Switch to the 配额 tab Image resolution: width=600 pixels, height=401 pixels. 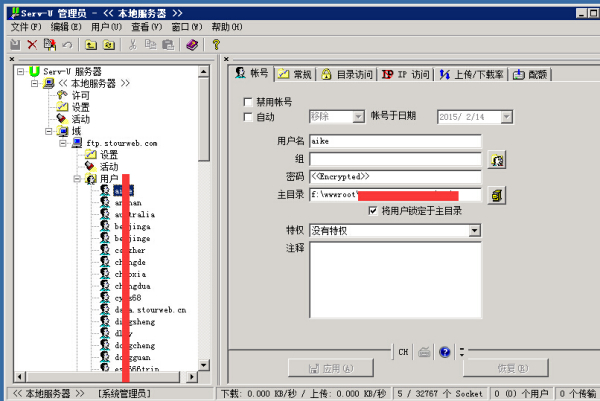coord(530,74)
